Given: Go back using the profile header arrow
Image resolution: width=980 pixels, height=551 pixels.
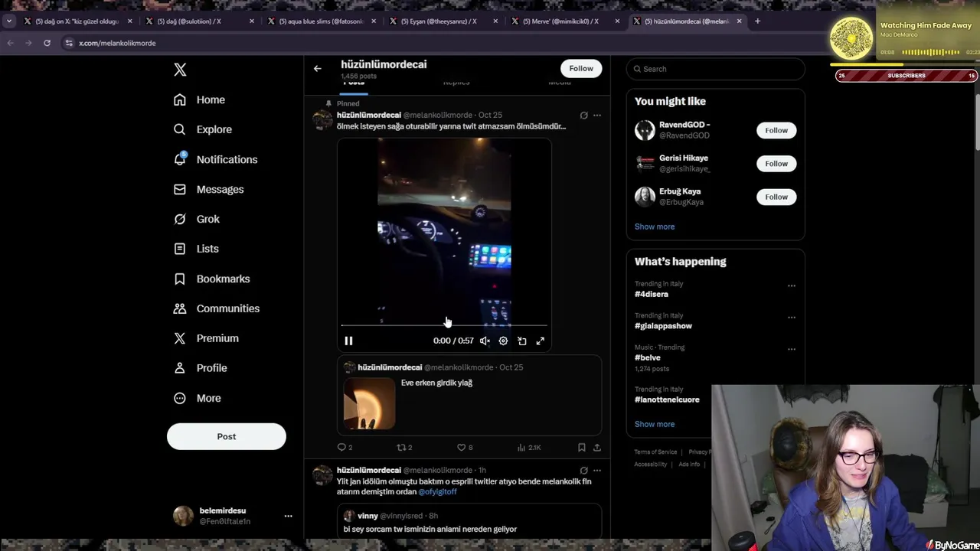Looking at the screenshot, I should [x=317, y=69].
